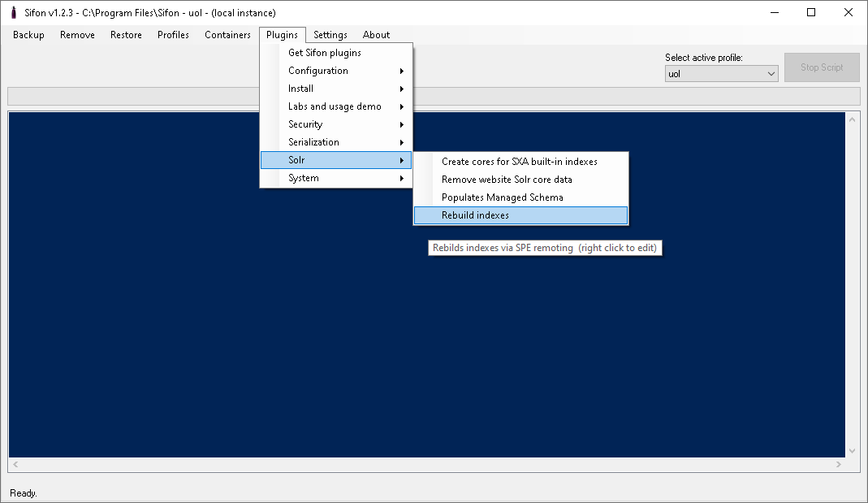868x503 pixels.
Task: Click the Sifon bottle icon in title bar
Action: (x=13, y=13)
